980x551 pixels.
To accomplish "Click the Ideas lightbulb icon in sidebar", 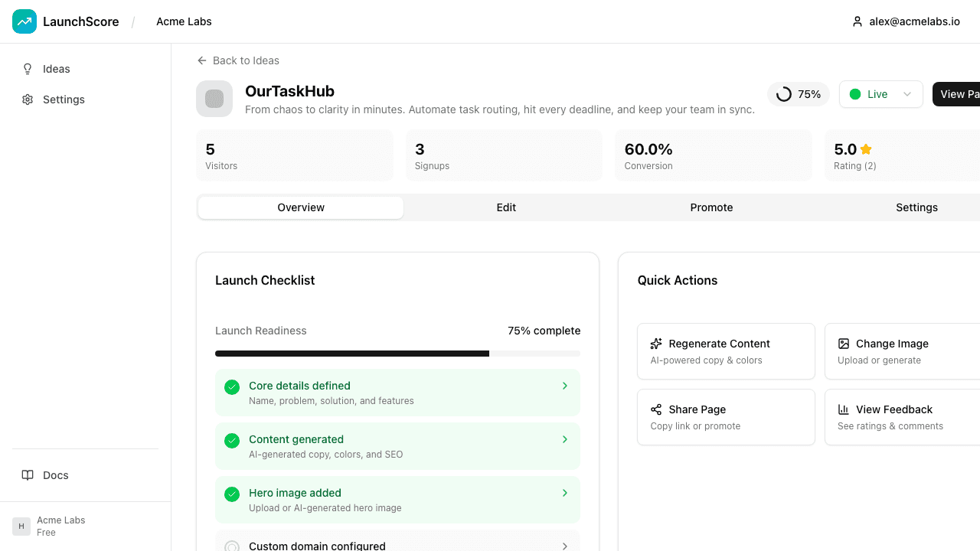I will click(28, 69).
